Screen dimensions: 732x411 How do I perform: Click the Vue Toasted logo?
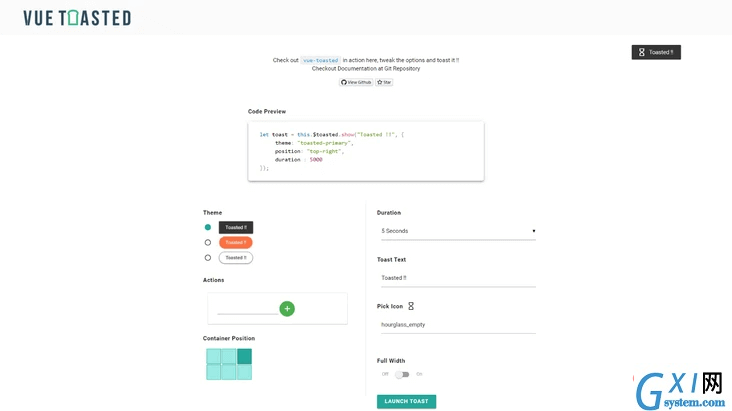77,18
